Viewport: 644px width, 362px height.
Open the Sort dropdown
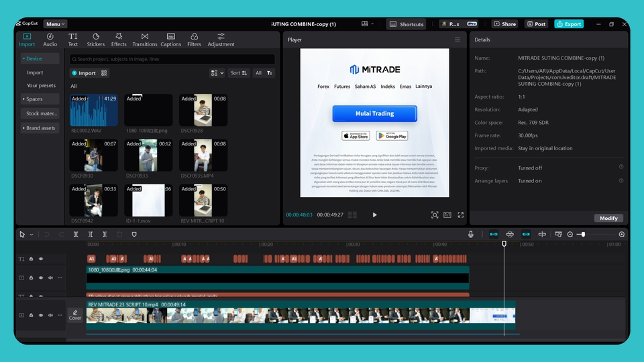(x=239, y=73)
